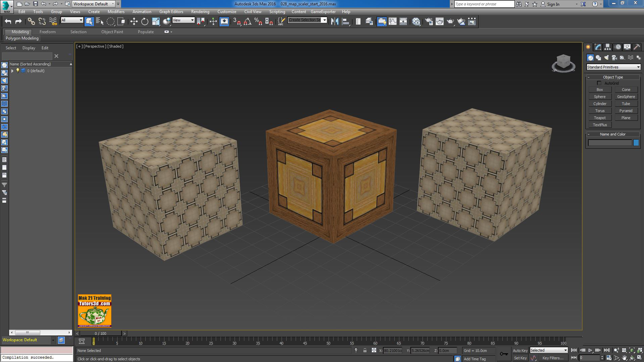Switch to the Hierarchy command panel

[607, 47]
